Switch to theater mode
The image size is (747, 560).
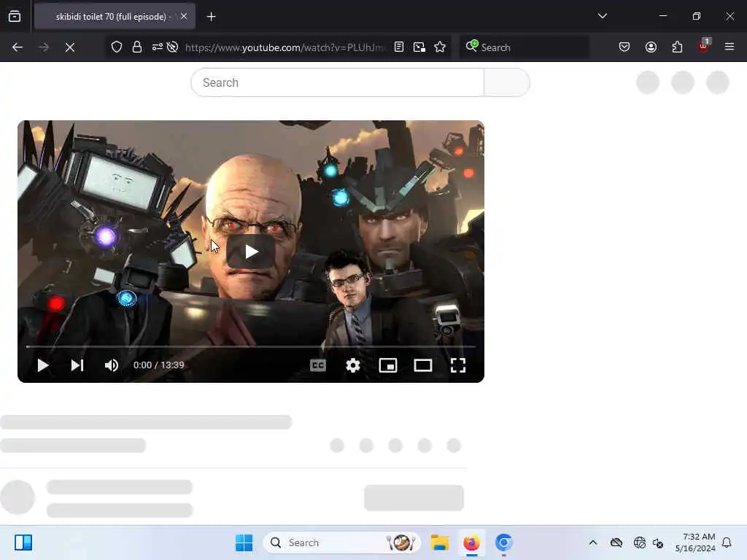[423, 365]
